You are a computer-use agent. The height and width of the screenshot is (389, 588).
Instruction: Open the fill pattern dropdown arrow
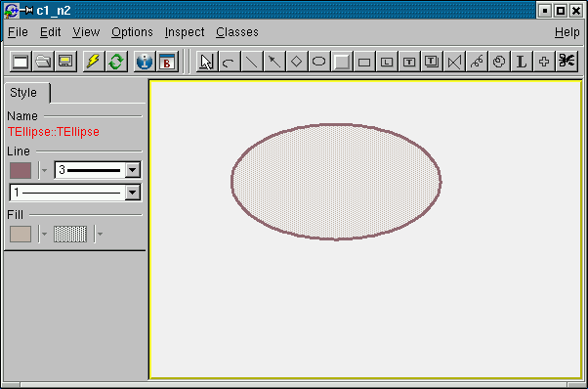[x=100, y=234]
